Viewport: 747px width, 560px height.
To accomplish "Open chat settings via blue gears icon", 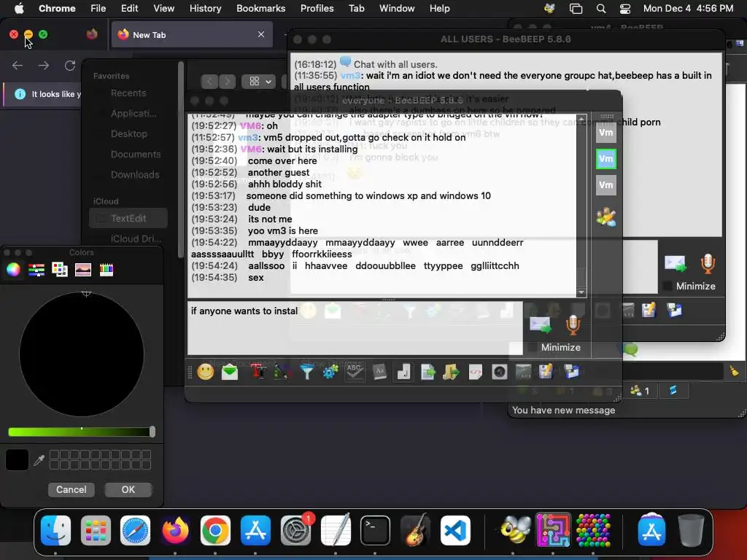I will coord(330,371).
